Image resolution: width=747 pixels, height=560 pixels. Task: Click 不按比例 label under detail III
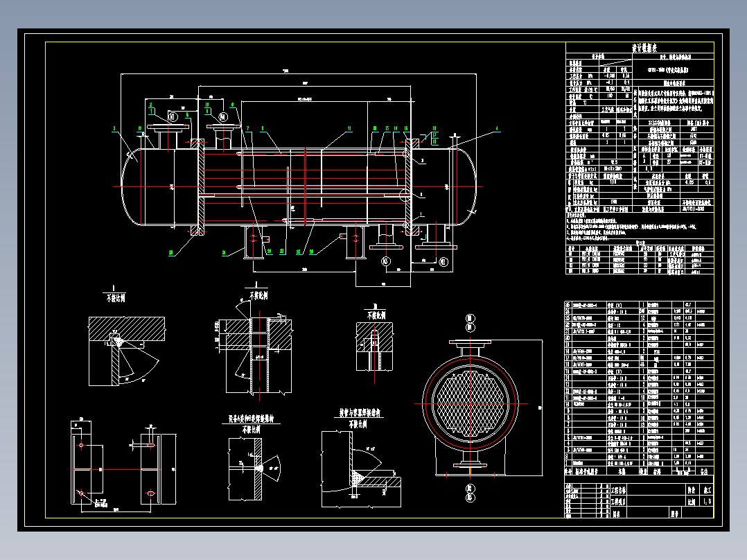pyautogui.click(x=376, y=315)
